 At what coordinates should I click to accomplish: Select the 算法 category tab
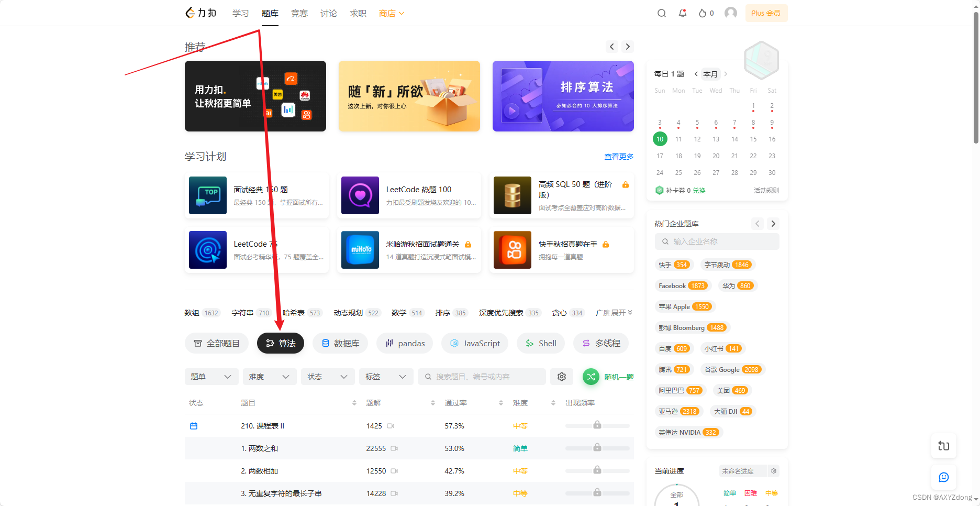tap(281, 343)
